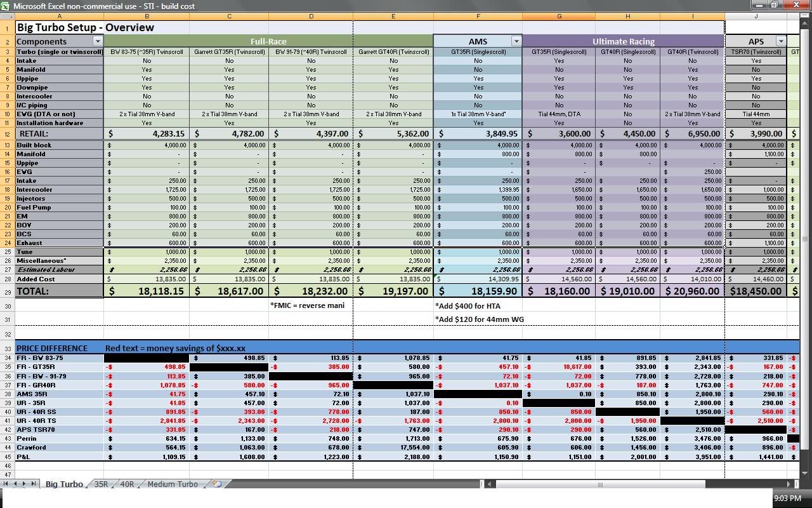
Task: Open the AMS header filter dropdown
Action: pos(516,41)
